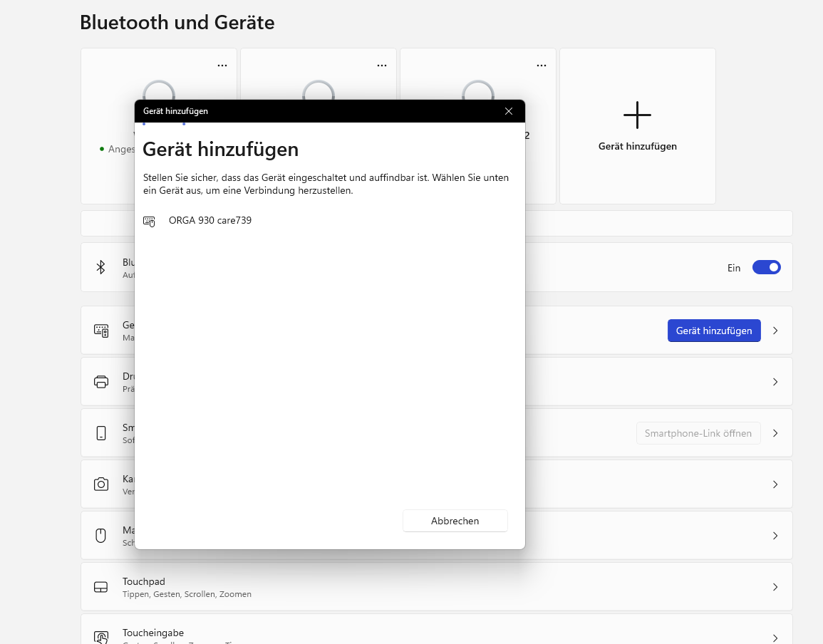This screenshot has width=823, height=644.
Task: Open the Toucheingabe settings row
Action: pos(436,629)
